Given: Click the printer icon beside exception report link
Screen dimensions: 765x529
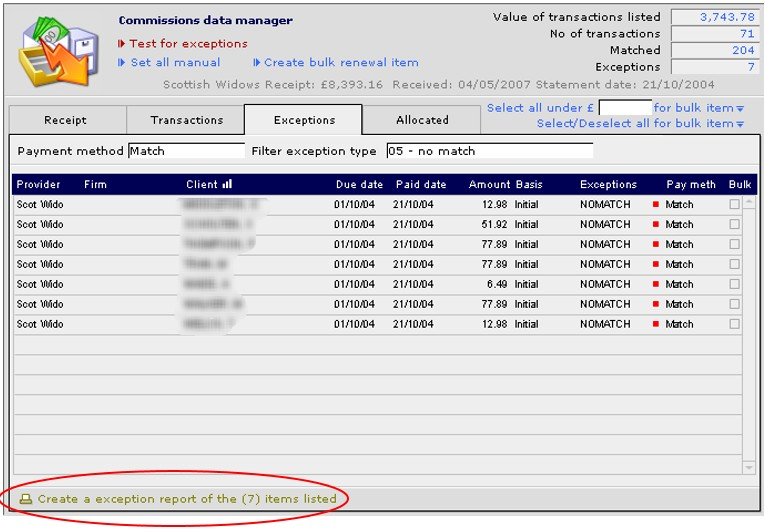Looking at the screenshot, I should click(26, 499).
